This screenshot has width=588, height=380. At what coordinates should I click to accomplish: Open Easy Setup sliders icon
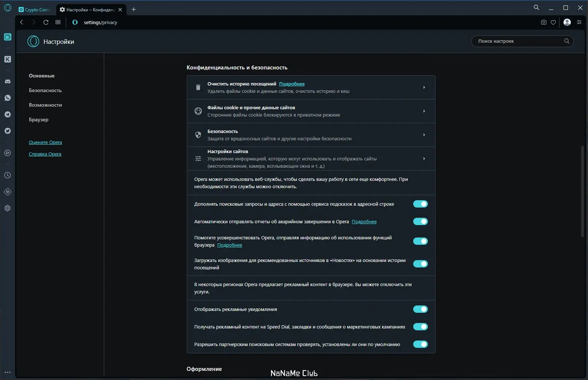579,22
